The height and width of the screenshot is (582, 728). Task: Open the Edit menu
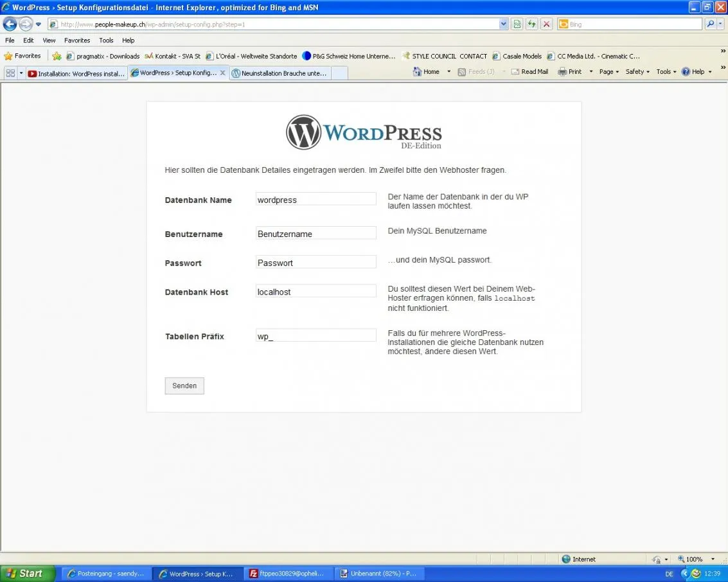click(x=28, y=40)
